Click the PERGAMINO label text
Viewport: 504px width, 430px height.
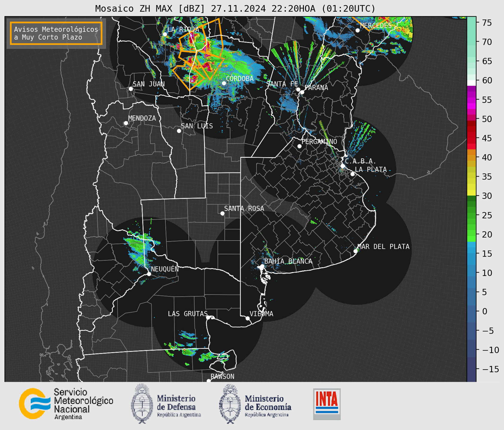[x=319, y=141]
